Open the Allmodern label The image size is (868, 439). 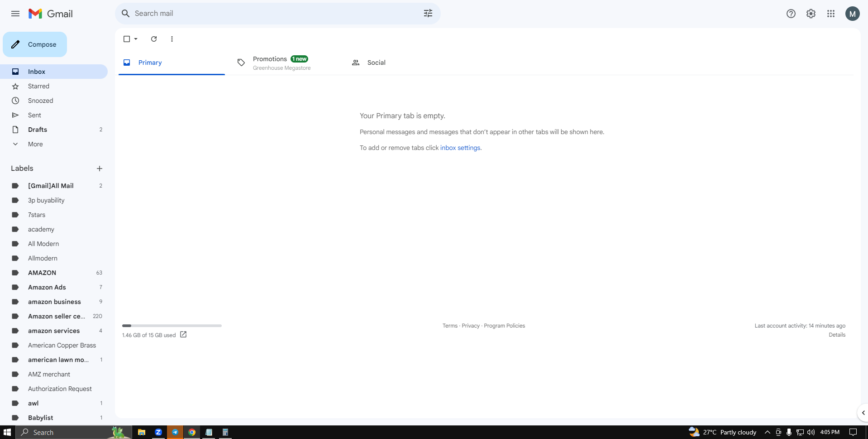tap(54, 258)
